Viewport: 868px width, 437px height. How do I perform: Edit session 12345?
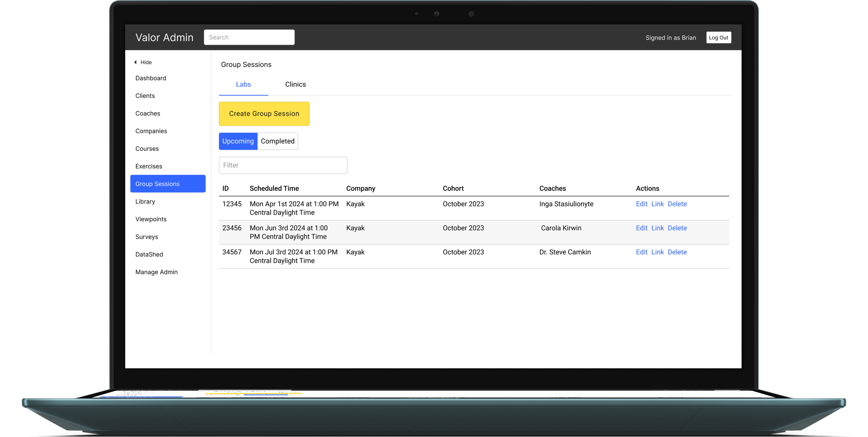[641, 204]
